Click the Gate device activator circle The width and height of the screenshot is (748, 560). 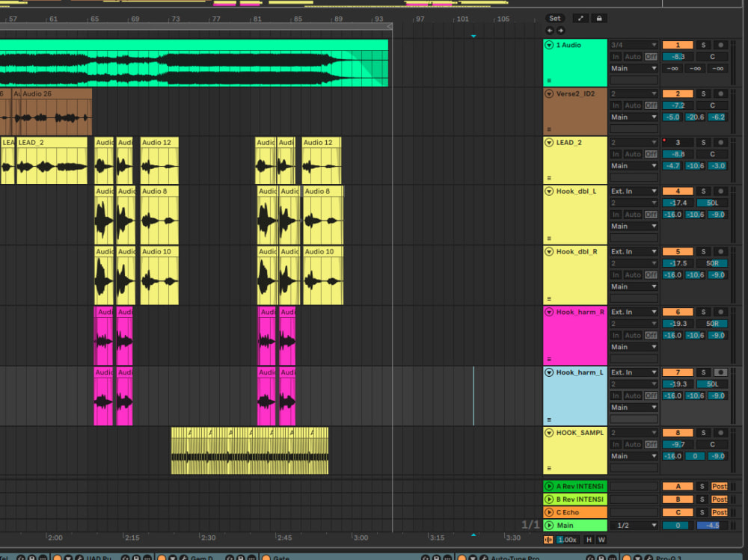coord(266,558)
